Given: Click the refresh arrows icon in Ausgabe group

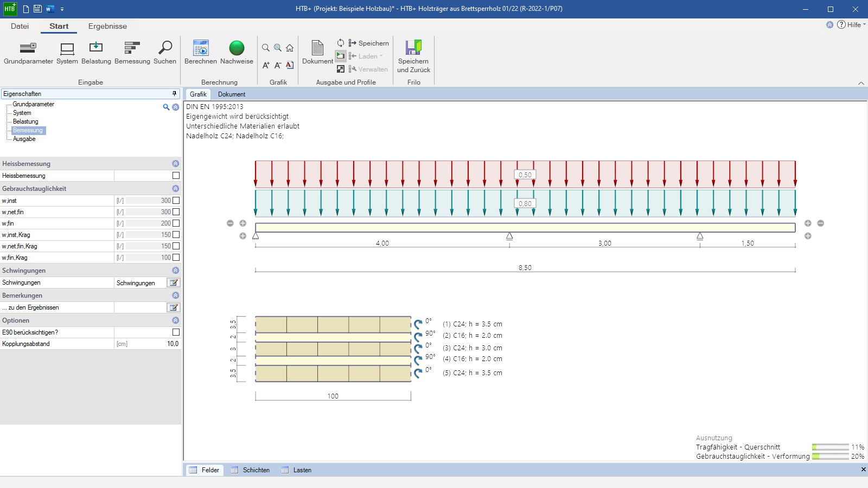Looking at the screenshot, I should click(341, 43).
